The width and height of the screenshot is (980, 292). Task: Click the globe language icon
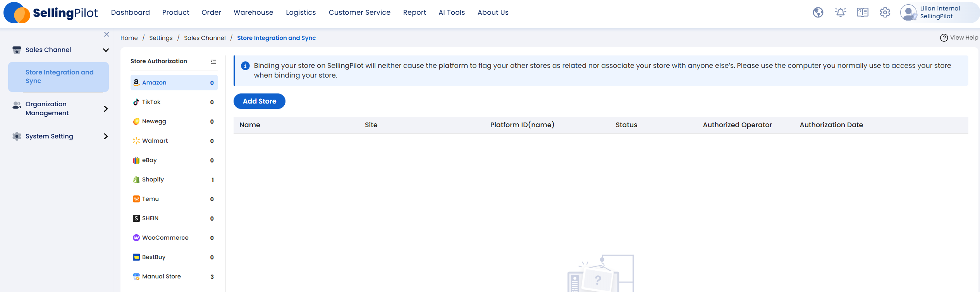(818, 13)
